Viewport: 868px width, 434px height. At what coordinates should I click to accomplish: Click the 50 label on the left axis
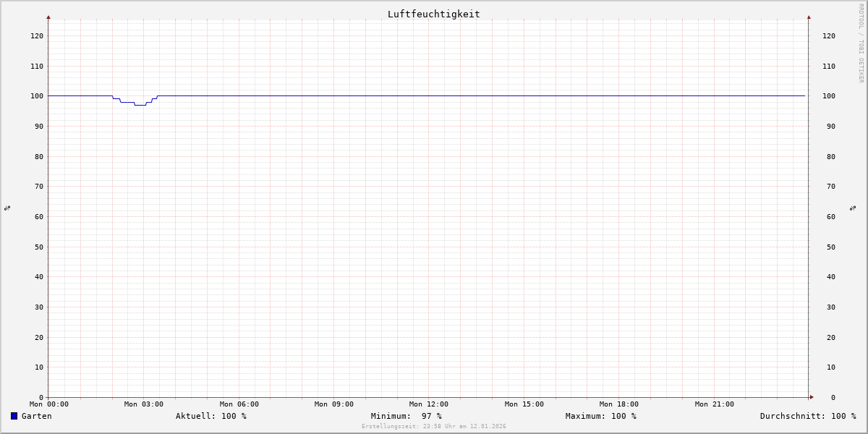(38, 247)
